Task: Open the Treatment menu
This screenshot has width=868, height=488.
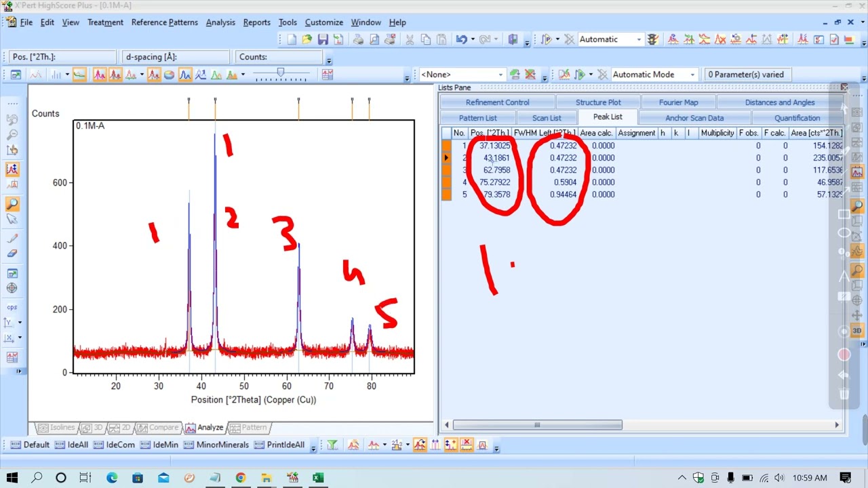Action: 105,22
